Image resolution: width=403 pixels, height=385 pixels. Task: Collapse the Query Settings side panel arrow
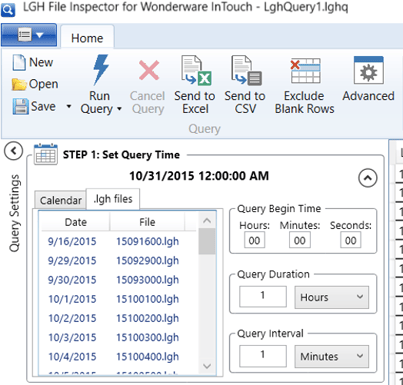[14, 151]
